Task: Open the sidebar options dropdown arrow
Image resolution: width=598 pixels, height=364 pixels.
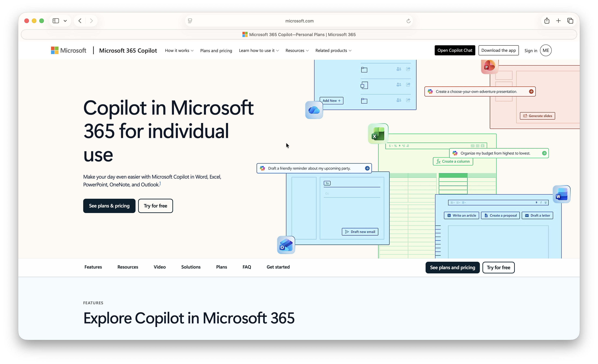Action: (65, 21)
